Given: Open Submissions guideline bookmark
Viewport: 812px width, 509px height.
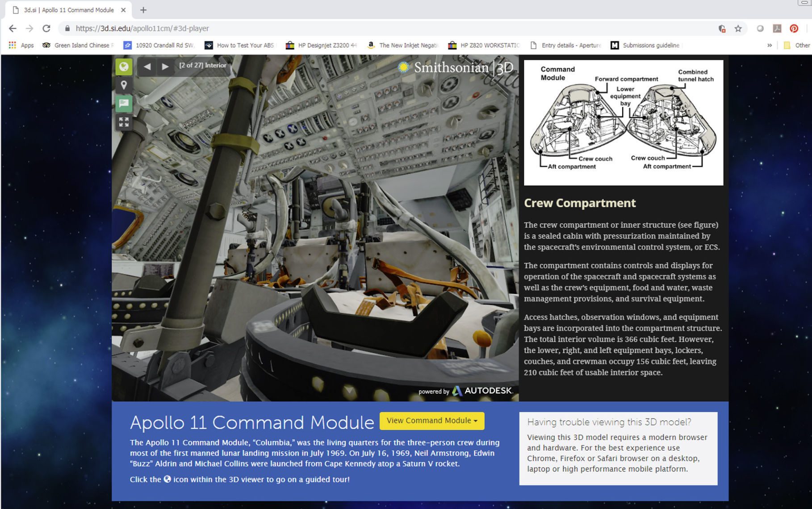Looking at the screenshot, I should (x=645, y=45).
